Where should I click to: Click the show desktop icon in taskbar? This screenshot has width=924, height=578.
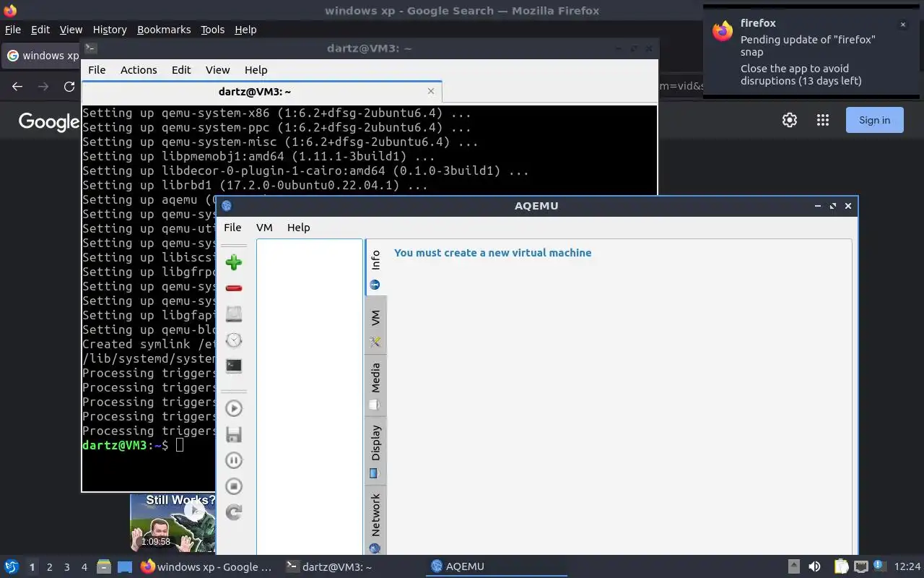(x=125, y=566)
